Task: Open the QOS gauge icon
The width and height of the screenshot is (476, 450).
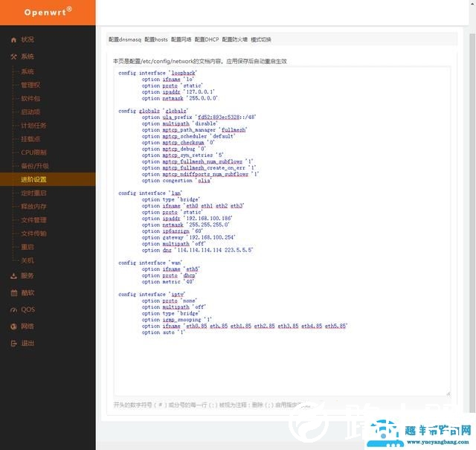Action: click(13, 310)
